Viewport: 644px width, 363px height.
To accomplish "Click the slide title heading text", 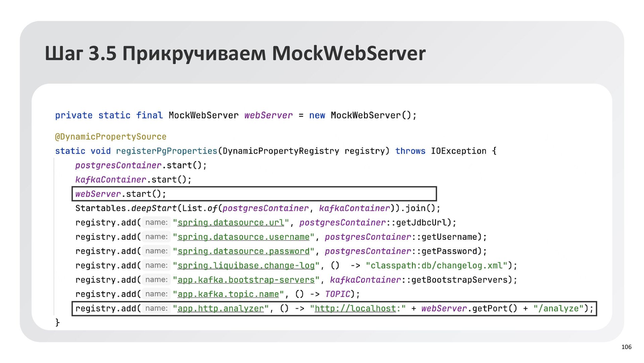I will [x=235, y=53].
